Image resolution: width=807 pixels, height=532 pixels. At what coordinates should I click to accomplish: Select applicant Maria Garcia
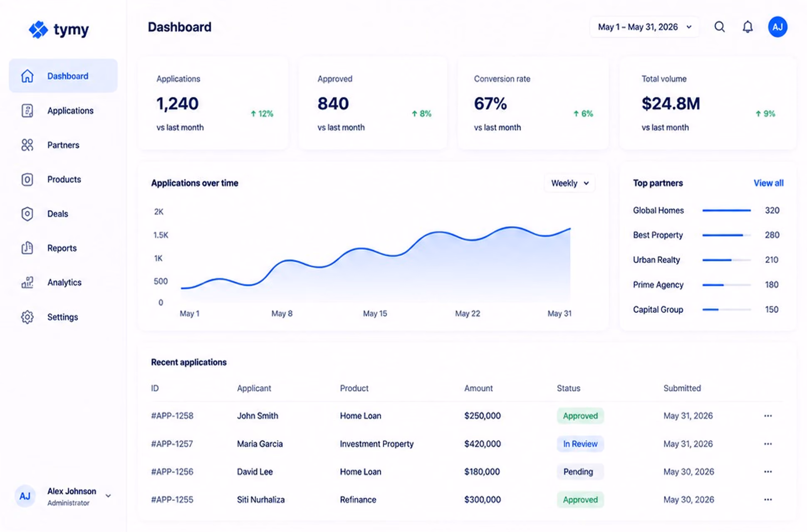coord(260,444)
